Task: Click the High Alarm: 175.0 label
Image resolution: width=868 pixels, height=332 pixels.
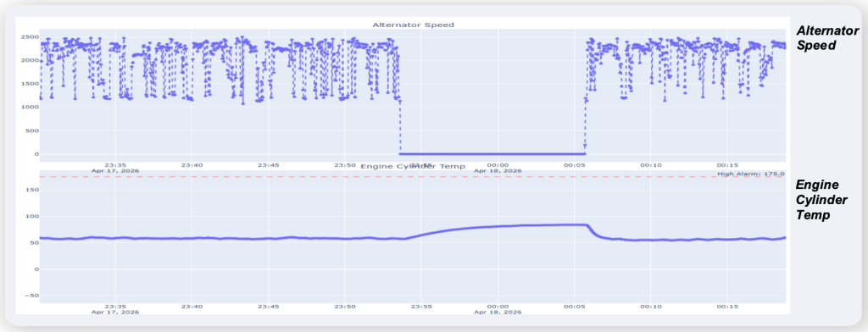Action: pos(751,173)
